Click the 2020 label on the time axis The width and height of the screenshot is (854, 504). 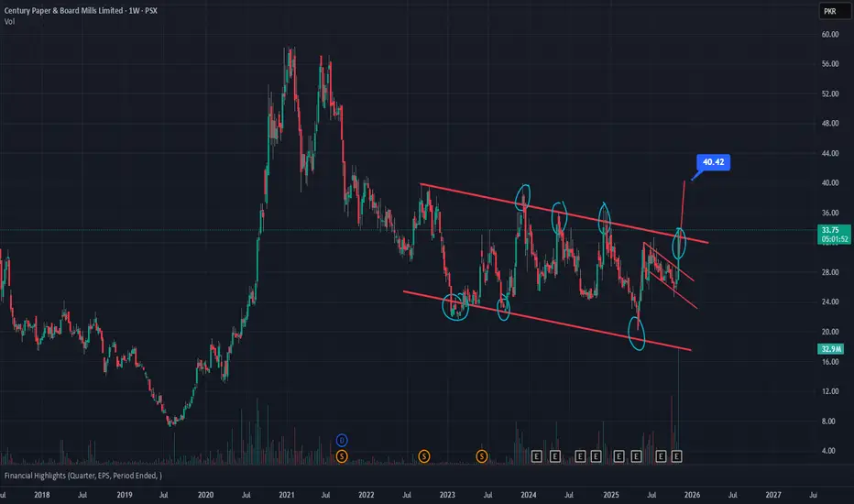pos(205,495)
